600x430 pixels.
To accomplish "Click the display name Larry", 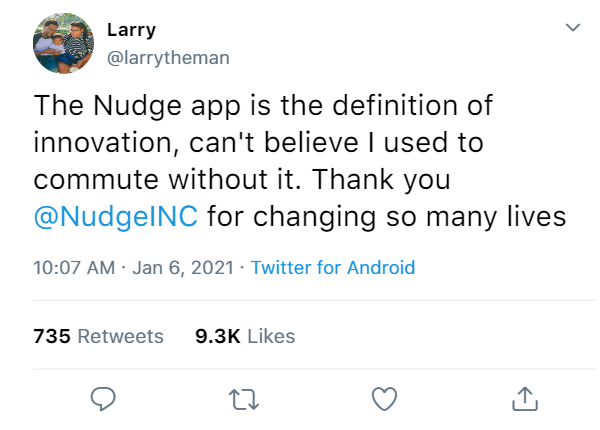I will click(x=132, y=29).
